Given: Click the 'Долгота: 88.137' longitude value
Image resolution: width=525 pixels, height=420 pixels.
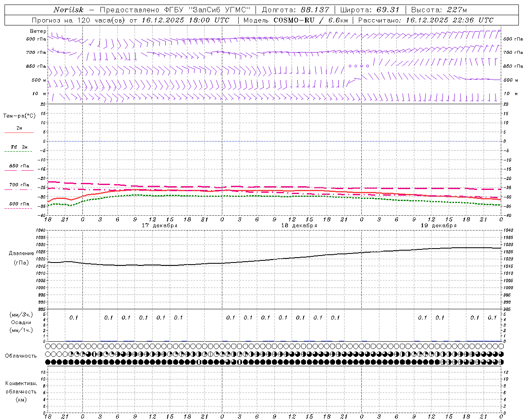Looking at the screenshot, I should tap(295, 10).
